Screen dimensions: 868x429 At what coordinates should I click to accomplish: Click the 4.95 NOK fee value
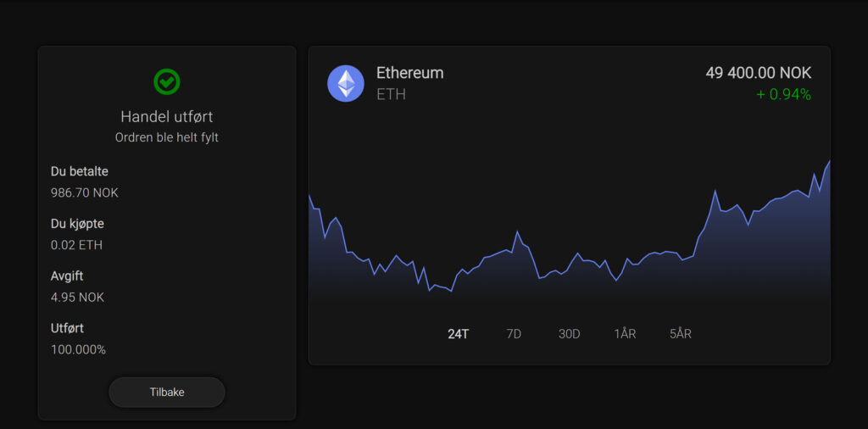point(77,298)
